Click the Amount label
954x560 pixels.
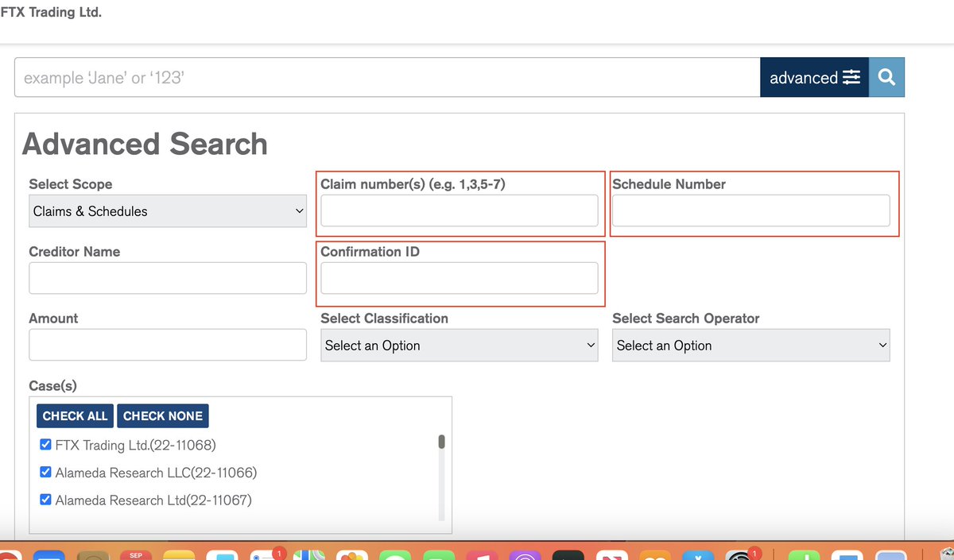tap(53, 319)
